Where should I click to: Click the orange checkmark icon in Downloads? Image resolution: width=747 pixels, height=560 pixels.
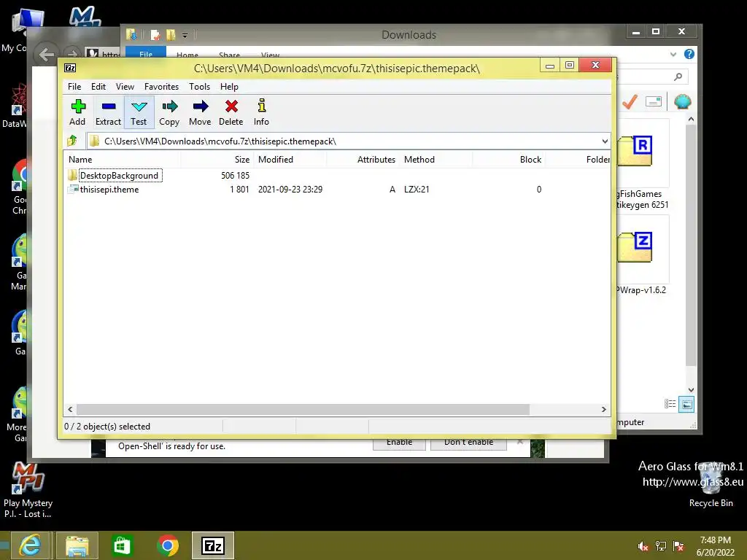point(630,101)
